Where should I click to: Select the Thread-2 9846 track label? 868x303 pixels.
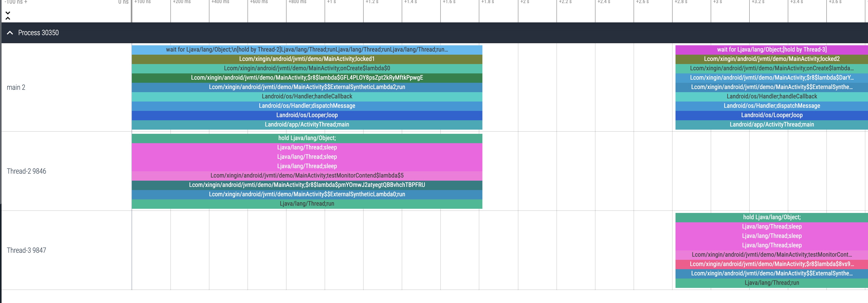(26, 171)
